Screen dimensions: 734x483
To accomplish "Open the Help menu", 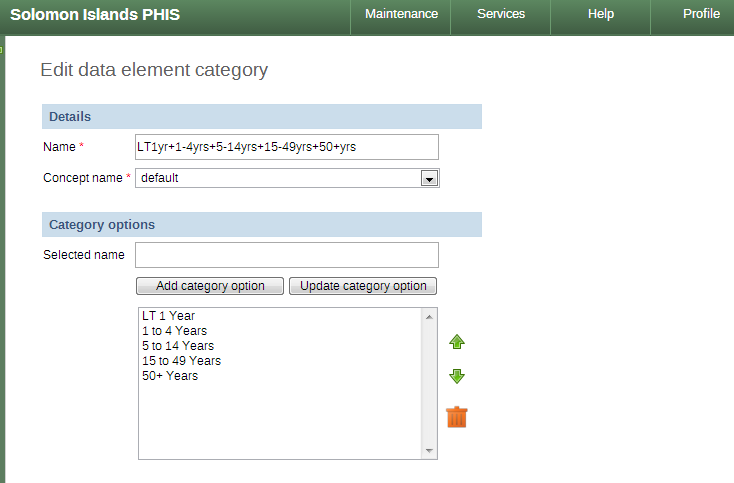I will coord(601,14).
